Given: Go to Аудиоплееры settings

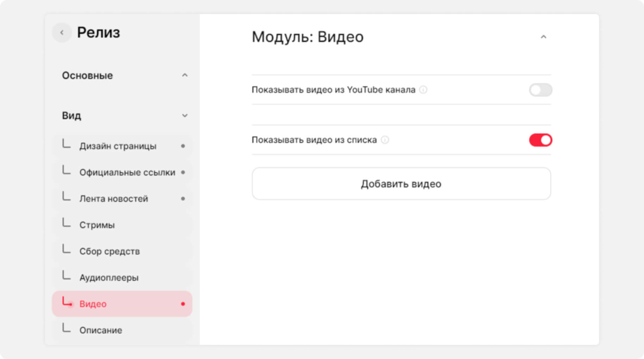Looking at the screenshot, I should pos(109,278).
